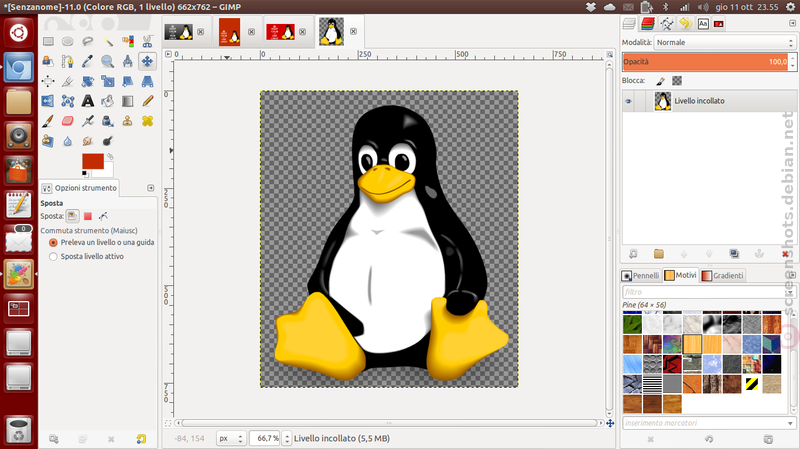The image size is (800, 449).
Task: Toggle lock alpha channel checkerboard icon
Action: click(677, 81)
